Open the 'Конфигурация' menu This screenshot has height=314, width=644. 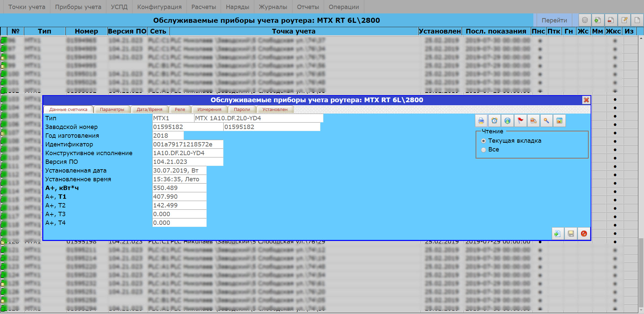159,7
